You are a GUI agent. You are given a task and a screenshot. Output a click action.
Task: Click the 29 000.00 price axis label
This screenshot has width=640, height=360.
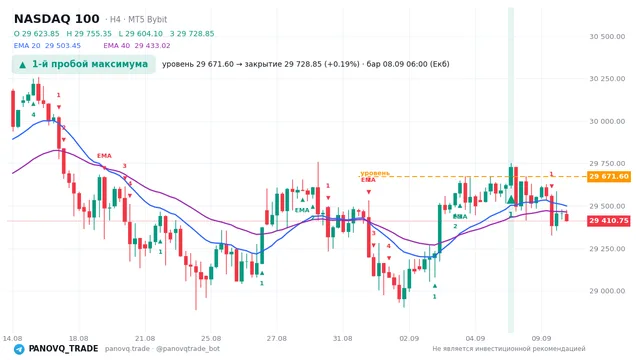click(x=607, y=291)
